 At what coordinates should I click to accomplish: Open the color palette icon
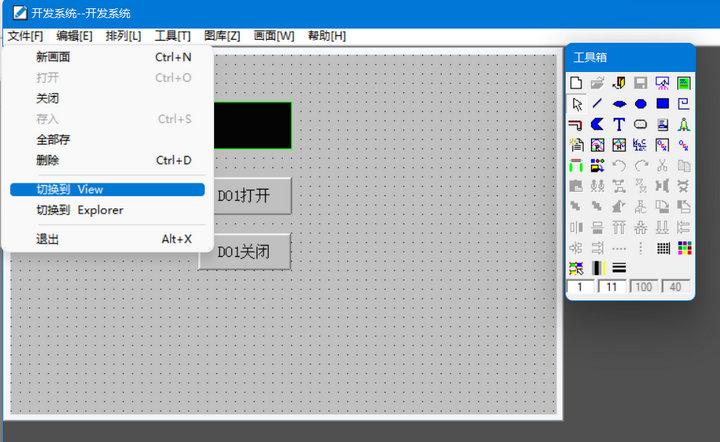click(x=684, y=248)
